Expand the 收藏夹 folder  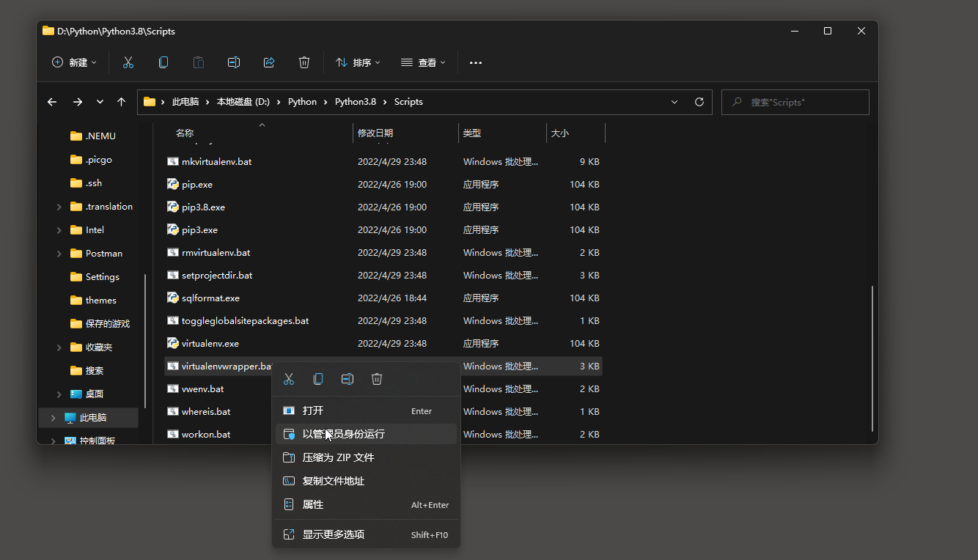[x=59, y=347]
